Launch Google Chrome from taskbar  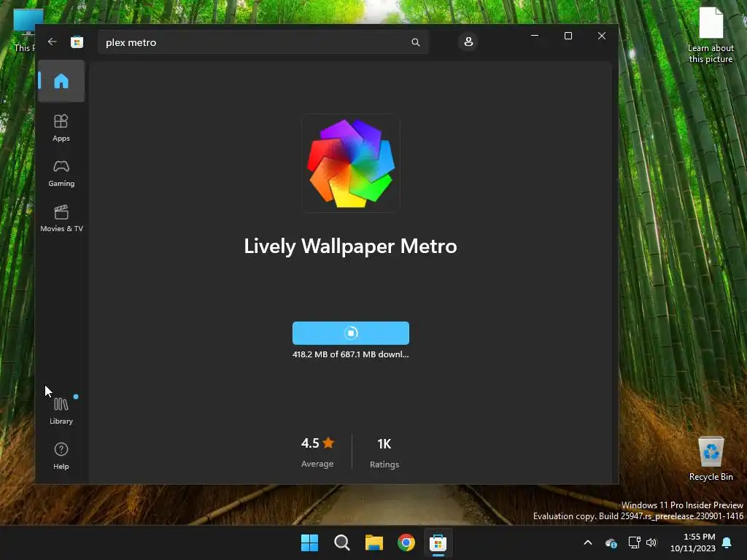pyautogui.click(x=406, y=542)
